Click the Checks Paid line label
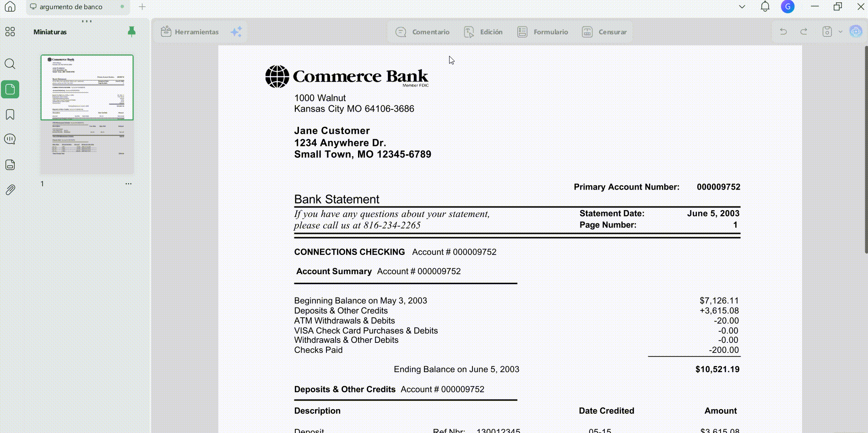868x433 pixels. point(318,350)
